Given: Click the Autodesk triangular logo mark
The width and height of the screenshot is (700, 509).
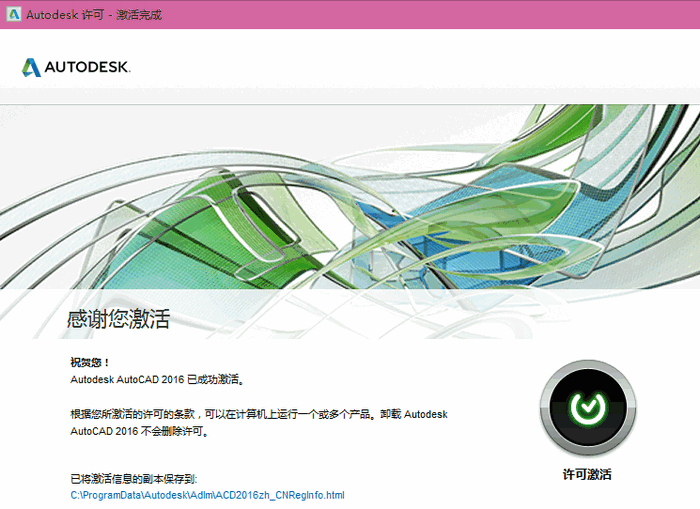Looking at the screenshot, I should click(x=32, y=67).
